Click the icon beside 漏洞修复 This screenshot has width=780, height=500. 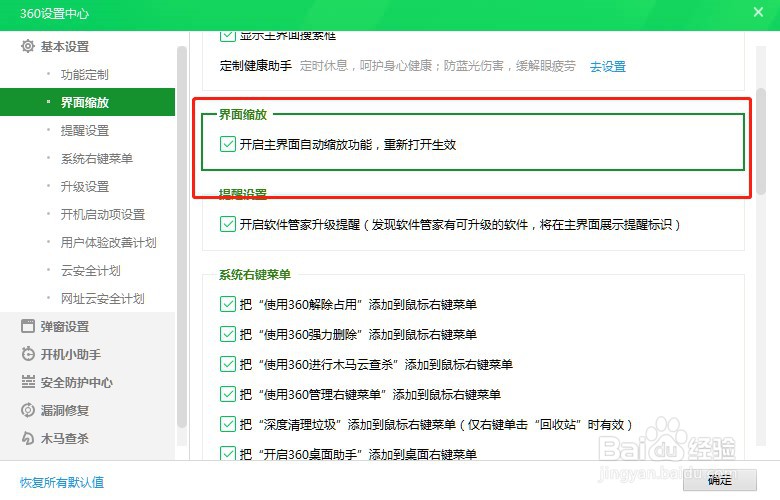(x=28, y=410)
